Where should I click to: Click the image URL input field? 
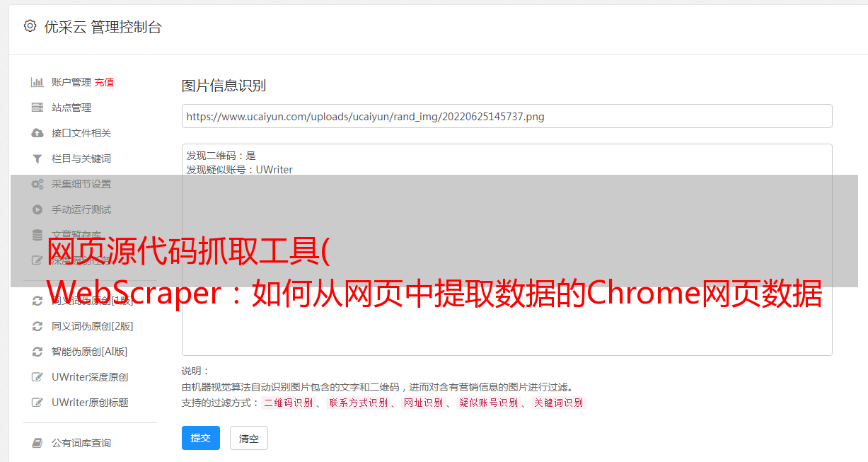(x=507, y=116)
